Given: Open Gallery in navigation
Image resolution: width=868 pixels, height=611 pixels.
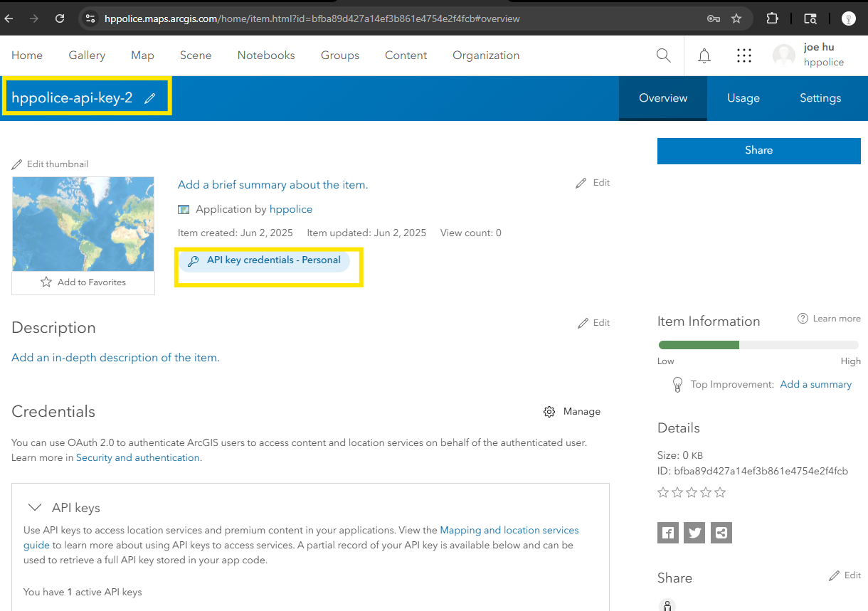Looking at the screenshot, I should pos(87,55).
